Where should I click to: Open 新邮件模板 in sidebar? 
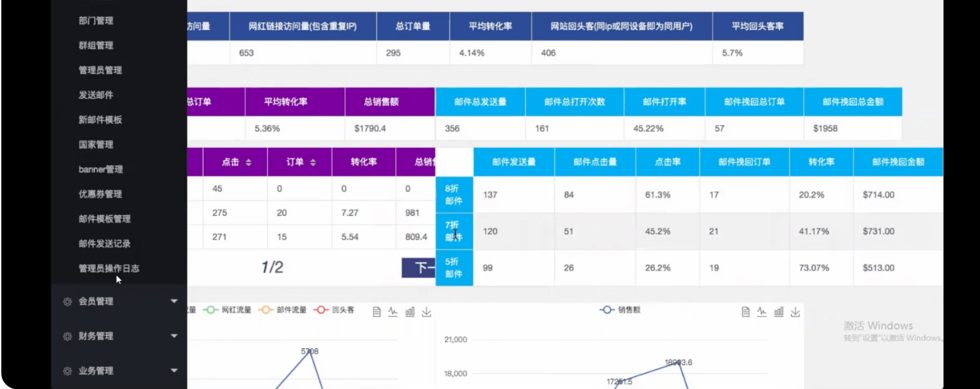(x=100, y=120)
